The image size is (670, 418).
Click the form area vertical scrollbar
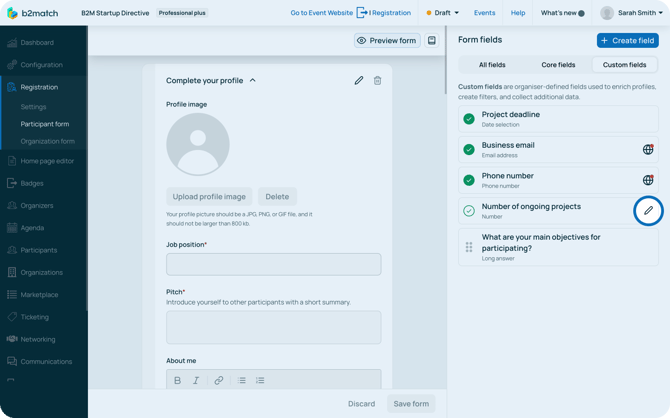(445, 60)
